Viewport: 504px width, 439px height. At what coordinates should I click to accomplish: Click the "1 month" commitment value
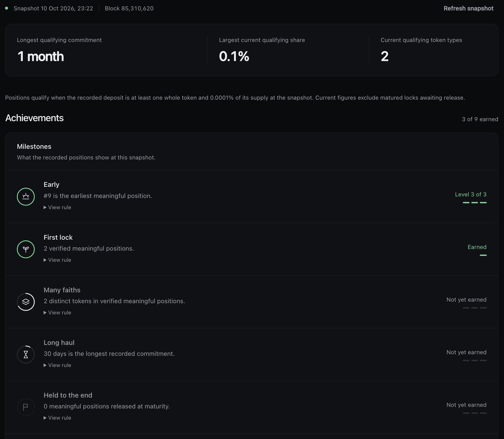tap(40, 57)
